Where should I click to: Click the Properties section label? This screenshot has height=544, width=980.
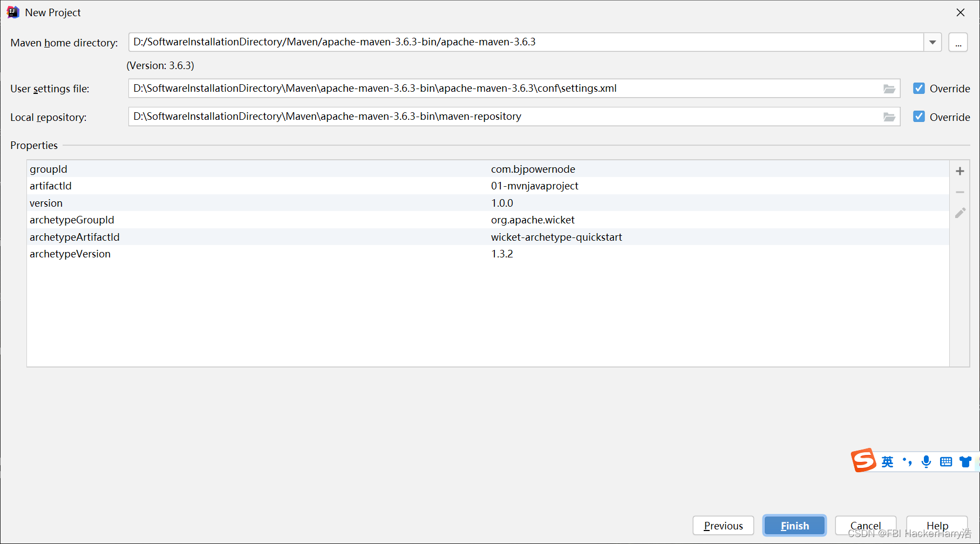34,145
